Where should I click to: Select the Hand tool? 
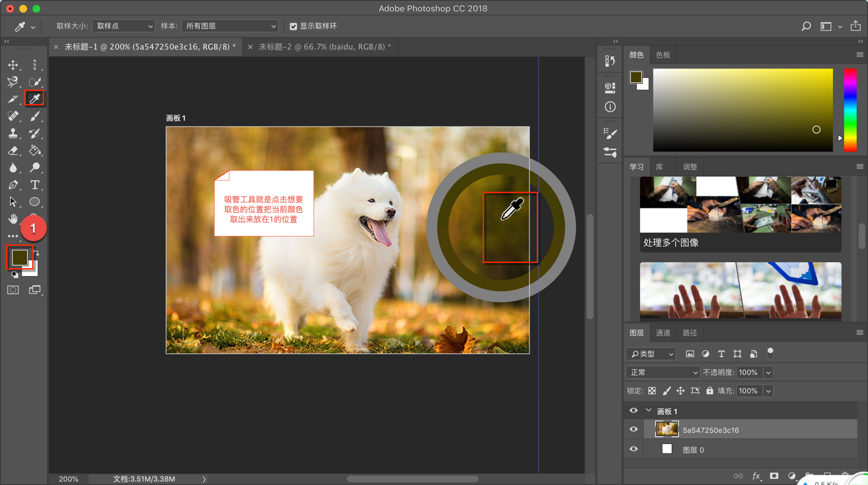pyautogui.click(x=13, y=219)
